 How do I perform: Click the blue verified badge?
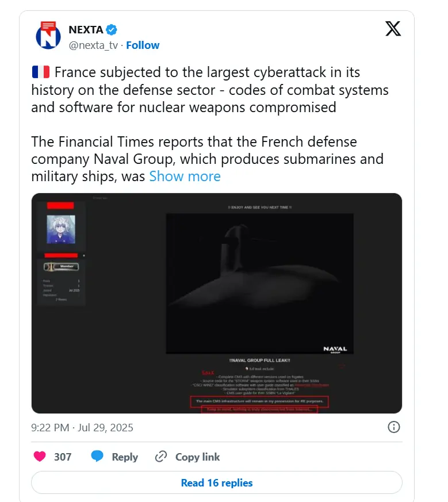[x=112, y=30]
